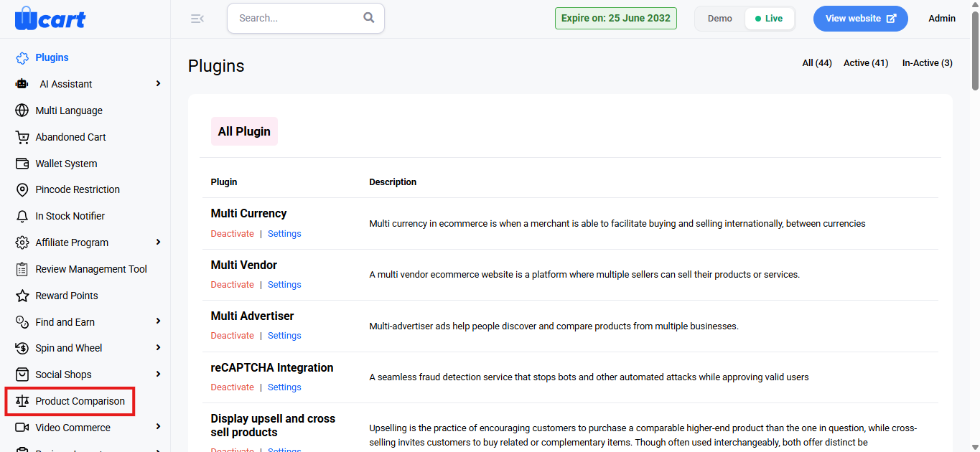Click the Plugin column header

click(224, 182)
